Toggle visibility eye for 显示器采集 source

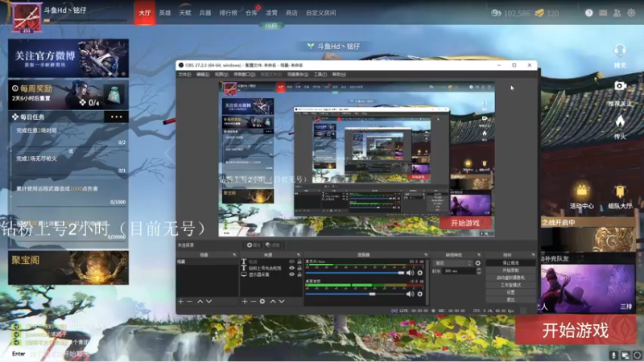[291, 274]
